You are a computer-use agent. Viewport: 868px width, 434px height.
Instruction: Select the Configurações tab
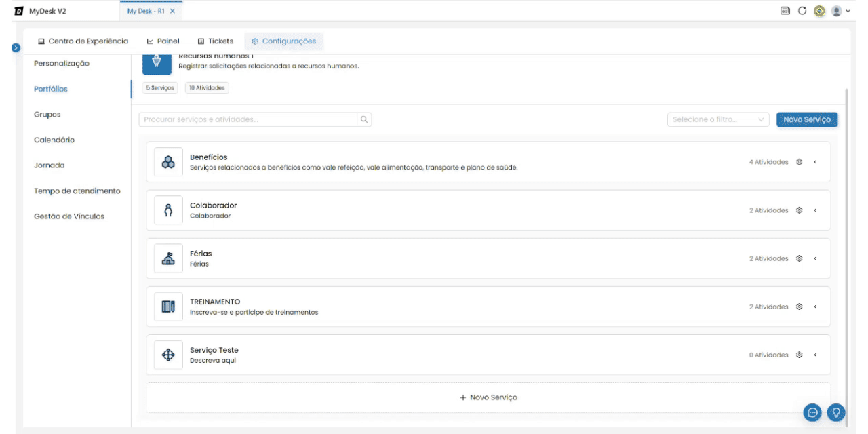click(284, 41)
